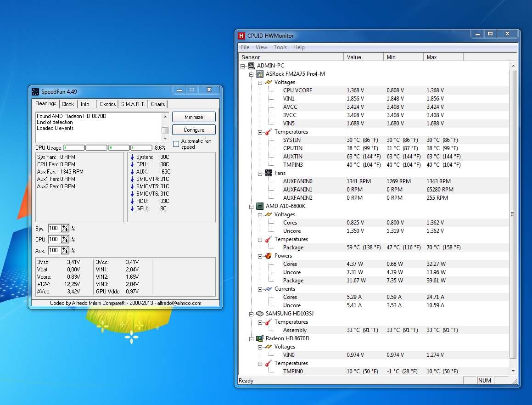
Task: Click the Voltages icon under AMD A10-6800K
Action: pyautogui.click(x=269, y=214)
